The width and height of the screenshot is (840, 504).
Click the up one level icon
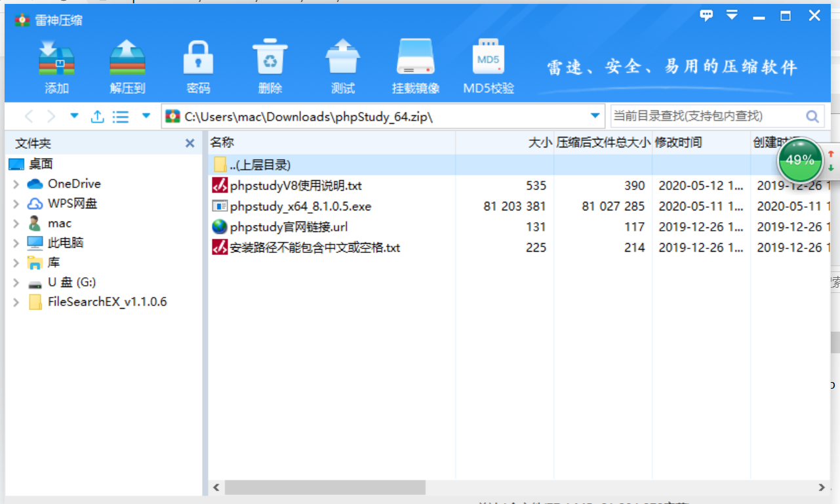pyautogui.click(x=97, y=117)
